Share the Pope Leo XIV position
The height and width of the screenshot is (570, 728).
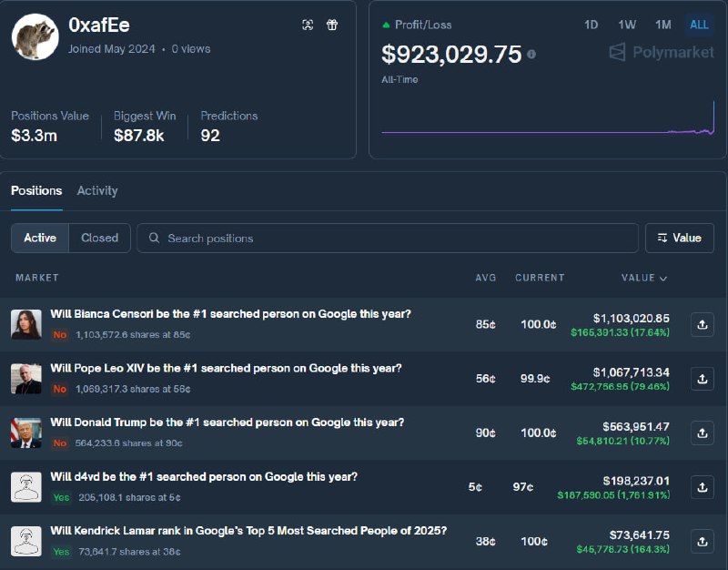click(702, 379)
